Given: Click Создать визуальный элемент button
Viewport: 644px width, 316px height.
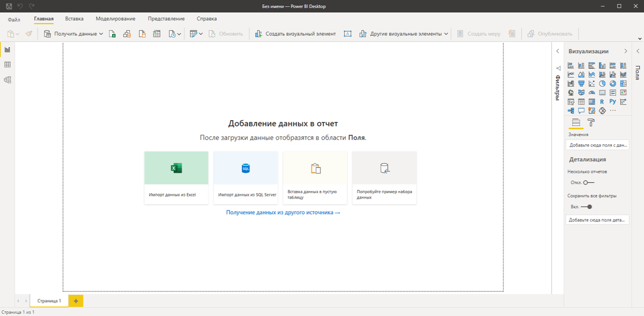Looking at the screenshot, I should click(295, 34).
